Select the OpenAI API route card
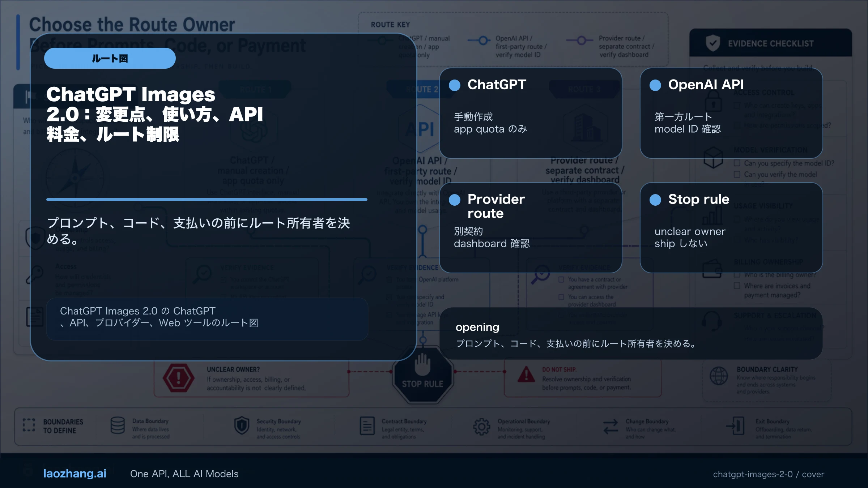 point(731,113)
